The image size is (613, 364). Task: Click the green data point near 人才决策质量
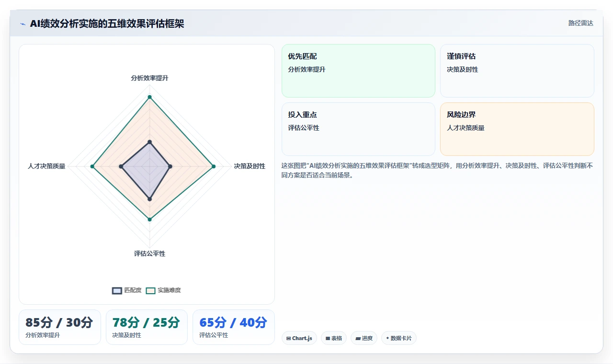(x=92, y=166)
